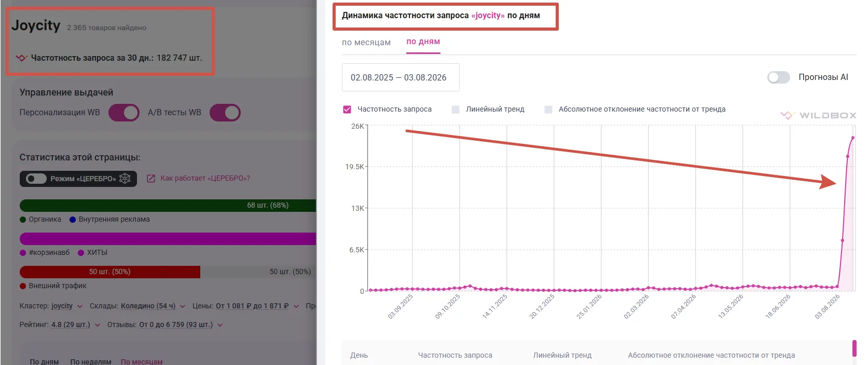This screenshot has width=868, height=365.
Task: Click the external link icon before Как работает
Action: [151, 179]
